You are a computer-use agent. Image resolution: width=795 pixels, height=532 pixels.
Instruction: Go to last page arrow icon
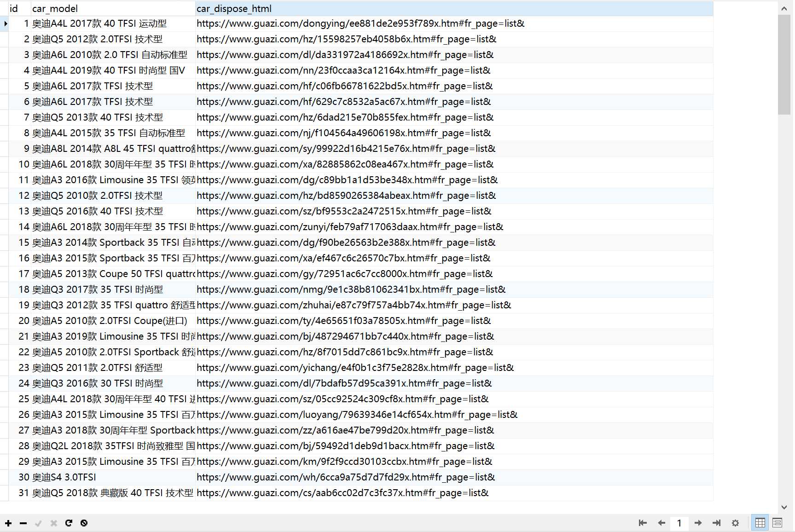[x=716, y=523]
